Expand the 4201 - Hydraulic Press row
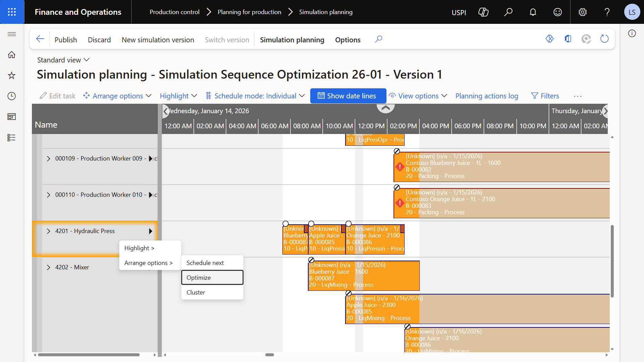Screen dimensions: 644x362 (48, 231)
